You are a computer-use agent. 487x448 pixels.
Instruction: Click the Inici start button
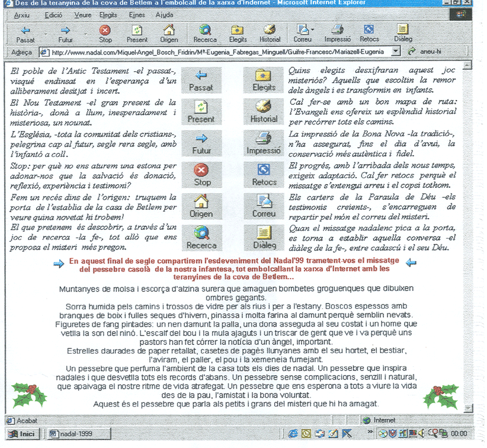pos(23,434)
